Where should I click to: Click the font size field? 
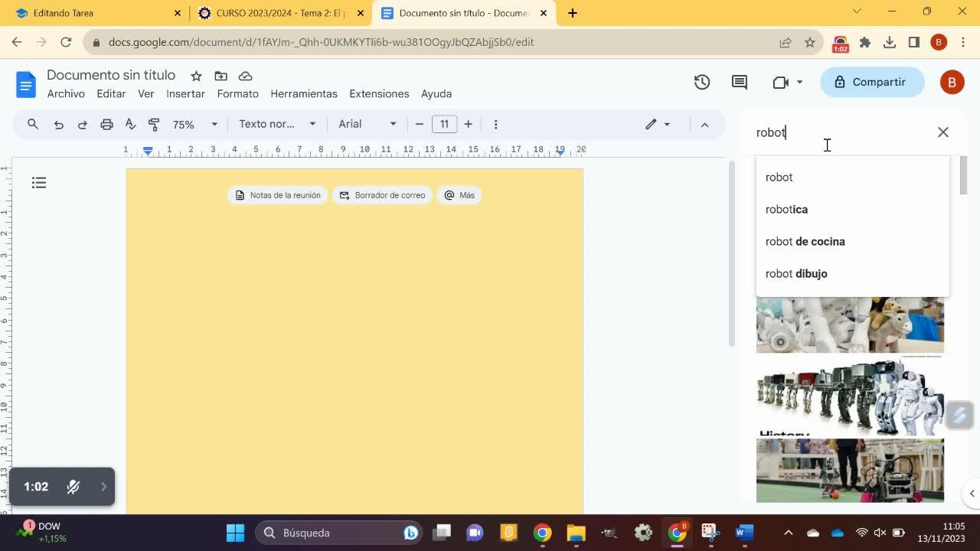point(444,124)
